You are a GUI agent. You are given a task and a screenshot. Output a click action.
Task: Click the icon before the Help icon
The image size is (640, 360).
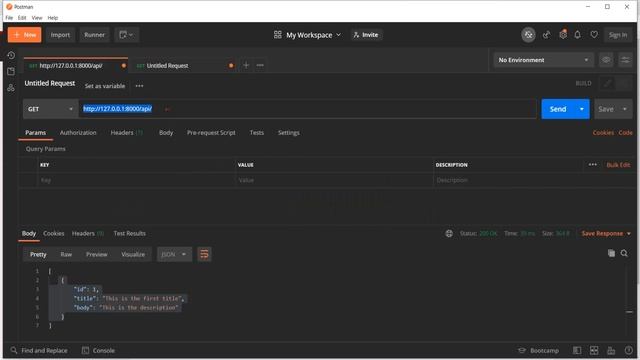[x=611, y=351]
